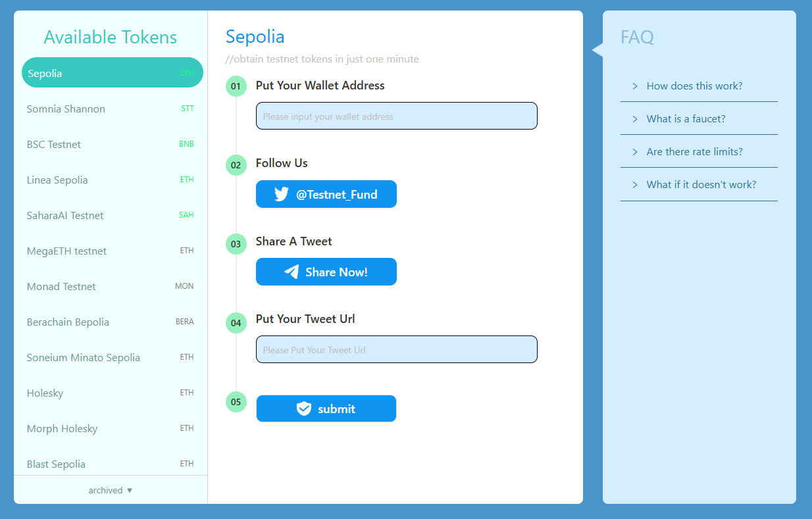Image resolution: width=812 pixels, height=519 pixels.
Task: Click the step 01 circle marker
Action: pyautogui.click(x=236, y=86)
